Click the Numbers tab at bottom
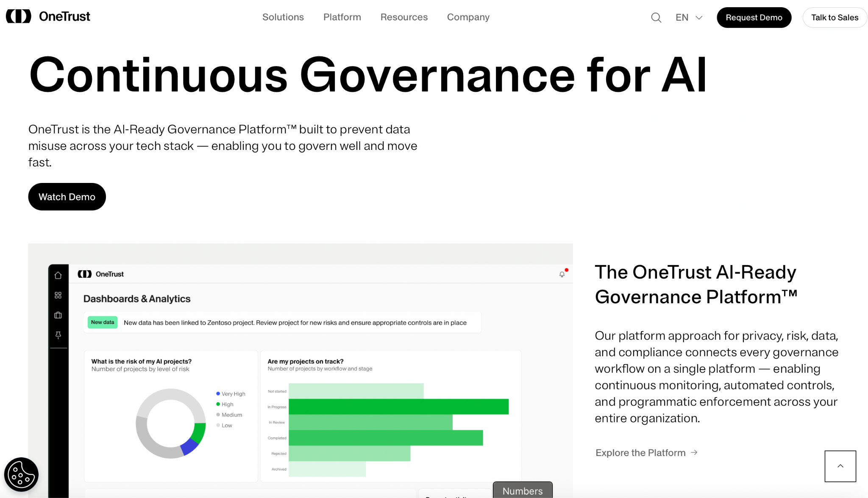This screenshot has width=868, height=498. (x=523, y=490)
